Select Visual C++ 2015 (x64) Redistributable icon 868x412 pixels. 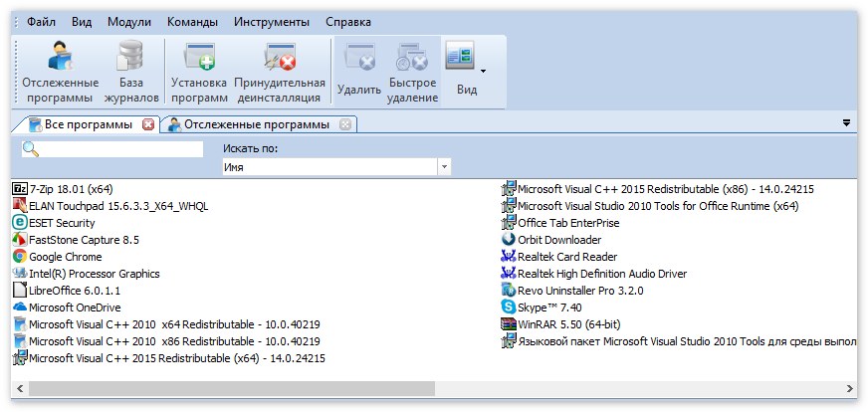click(19, 357)
